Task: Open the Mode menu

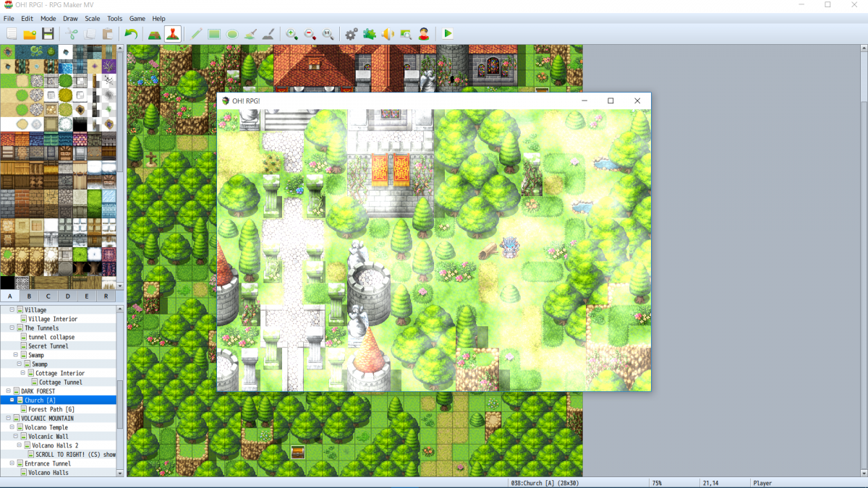Action: point(48,18)
